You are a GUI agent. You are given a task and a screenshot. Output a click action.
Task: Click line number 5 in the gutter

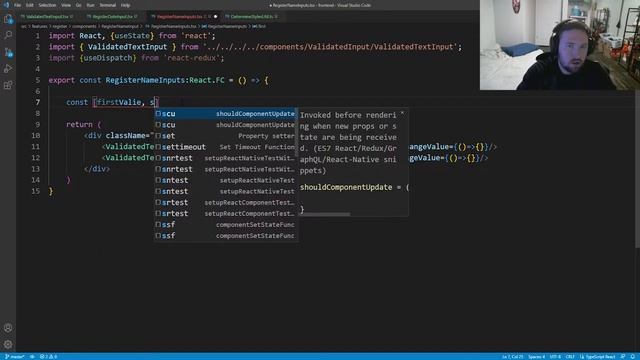[x=38, y=80]
